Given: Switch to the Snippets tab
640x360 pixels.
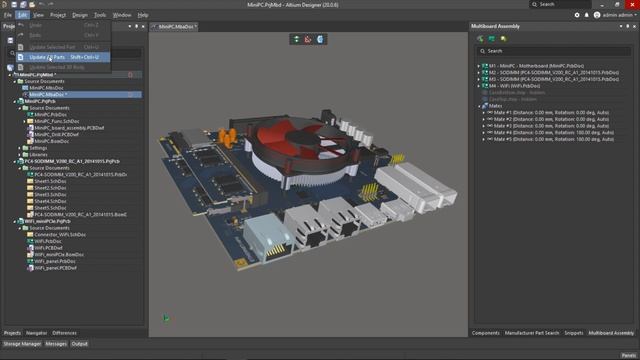Looking at the screenshot, I should [573, 333].
